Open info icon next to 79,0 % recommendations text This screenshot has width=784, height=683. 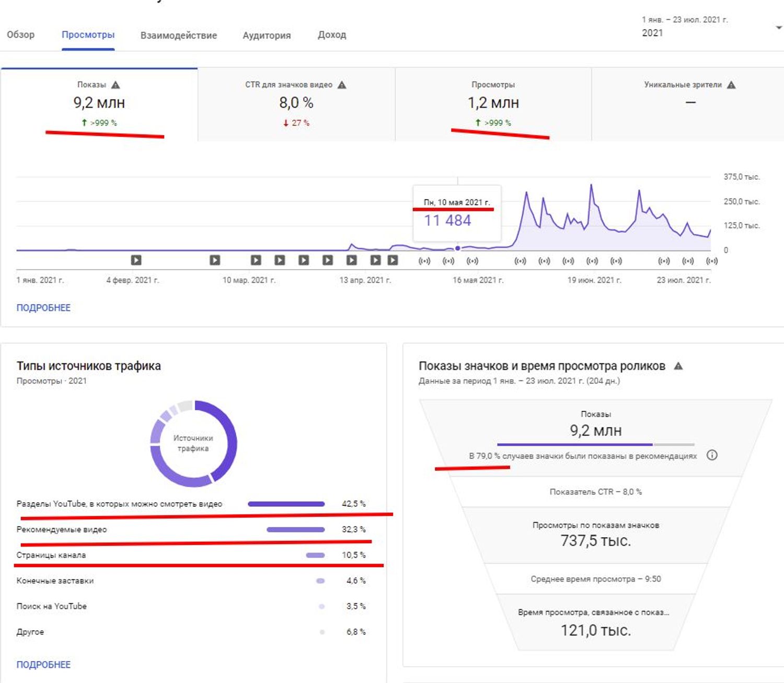[x=712, y=455]
